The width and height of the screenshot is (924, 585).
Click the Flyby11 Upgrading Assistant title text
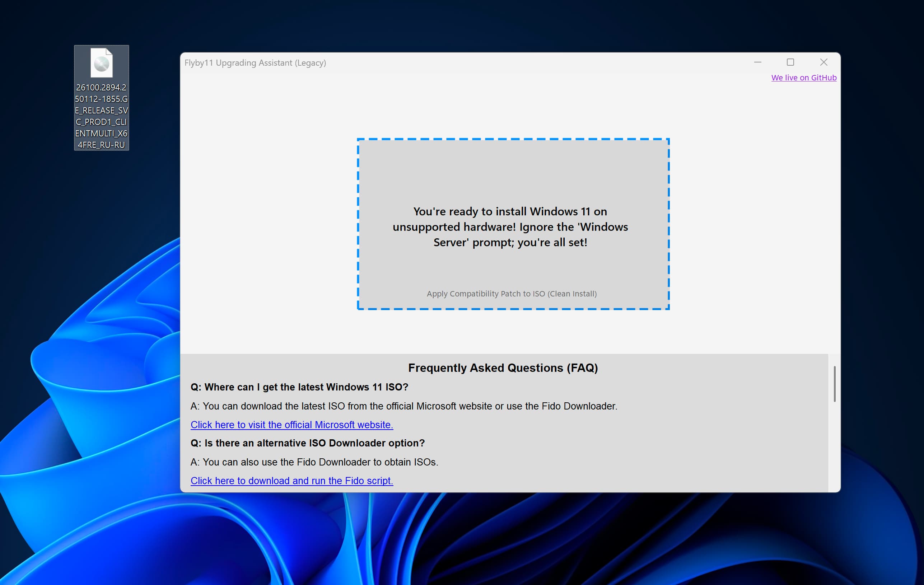tap(255, 62)
